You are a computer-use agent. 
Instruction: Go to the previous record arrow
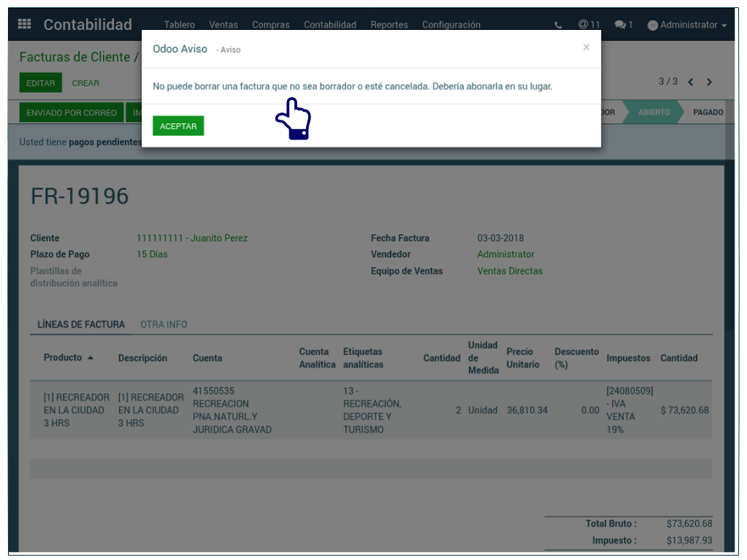coord(691,83)
